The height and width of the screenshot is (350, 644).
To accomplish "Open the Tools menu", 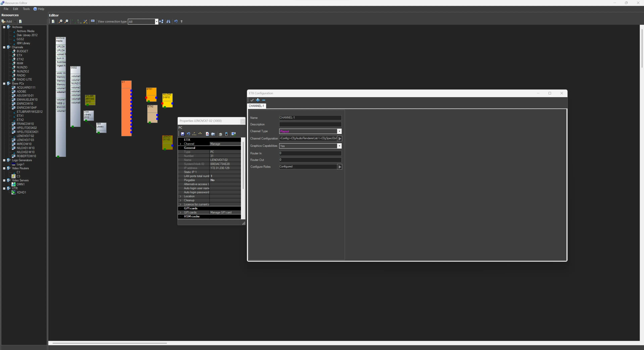I will click(x=26, y=9).
